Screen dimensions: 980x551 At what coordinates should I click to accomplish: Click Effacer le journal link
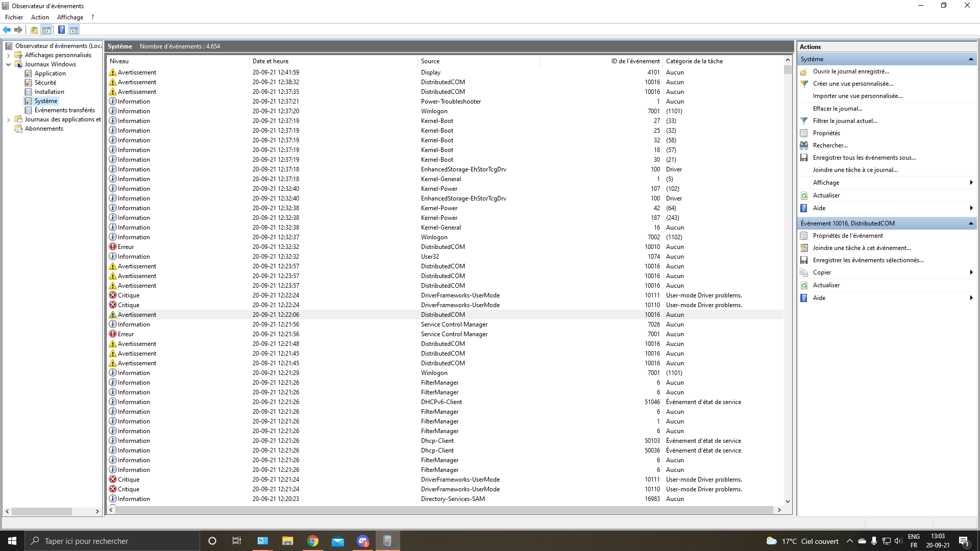click(837, 109)
